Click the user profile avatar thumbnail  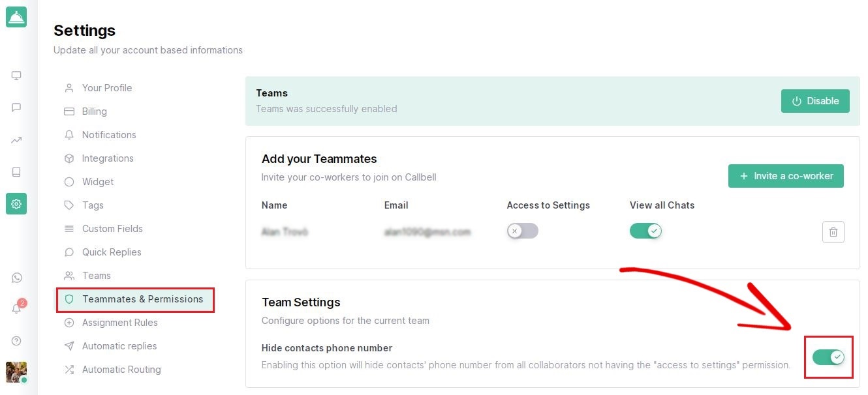point(16,372)
